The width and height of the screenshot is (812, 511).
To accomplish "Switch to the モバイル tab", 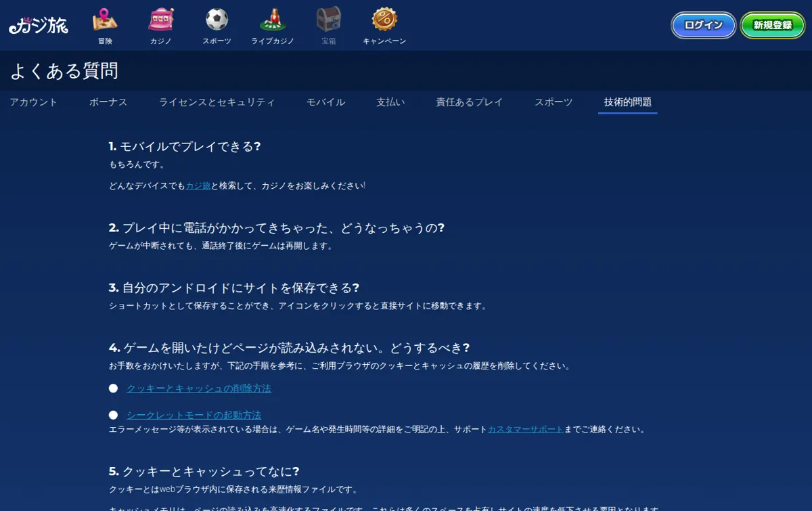I will (x=326, y=102).
